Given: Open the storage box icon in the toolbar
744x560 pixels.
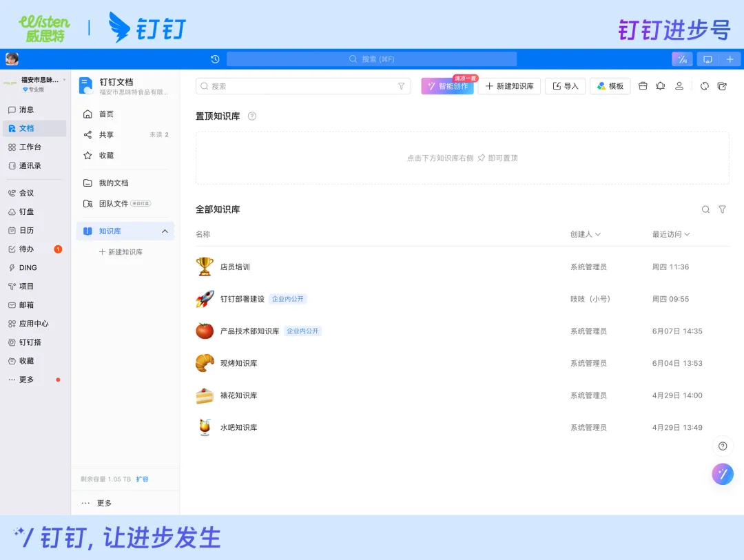Looking at the screenshot, I should (643, 86).
